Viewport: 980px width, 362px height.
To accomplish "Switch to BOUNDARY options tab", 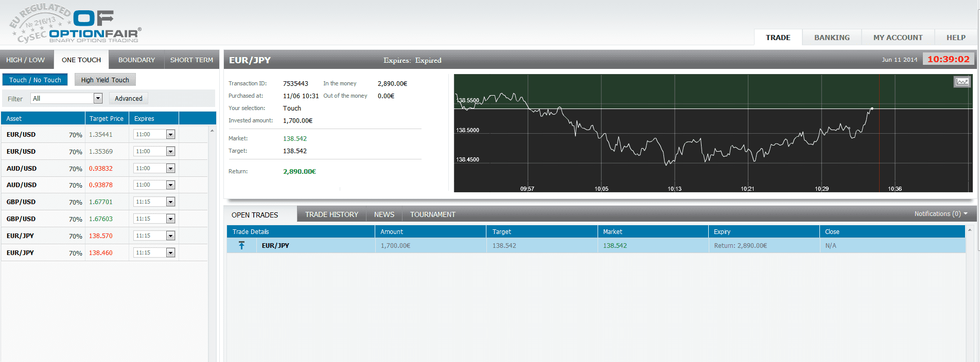I will point(136,60).
